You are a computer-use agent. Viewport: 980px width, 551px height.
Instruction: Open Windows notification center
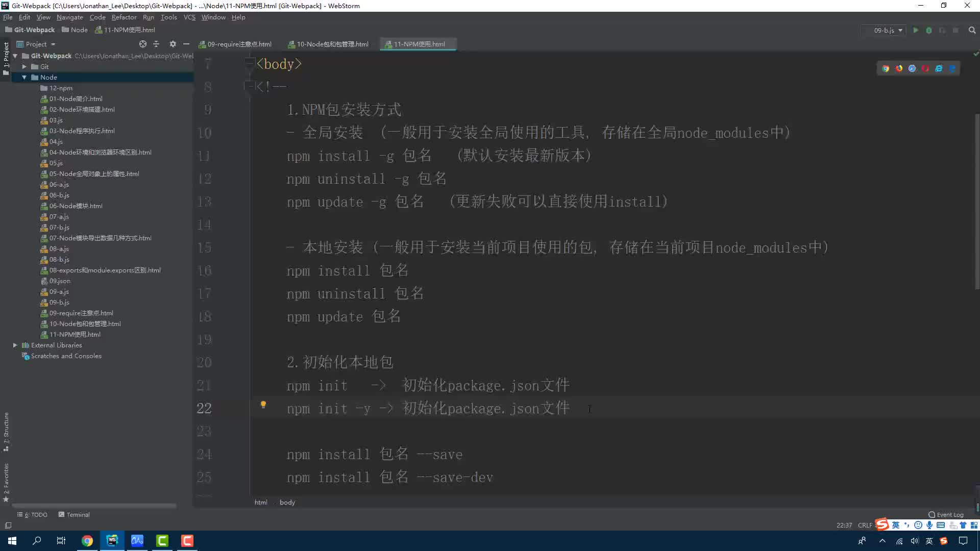963,541
